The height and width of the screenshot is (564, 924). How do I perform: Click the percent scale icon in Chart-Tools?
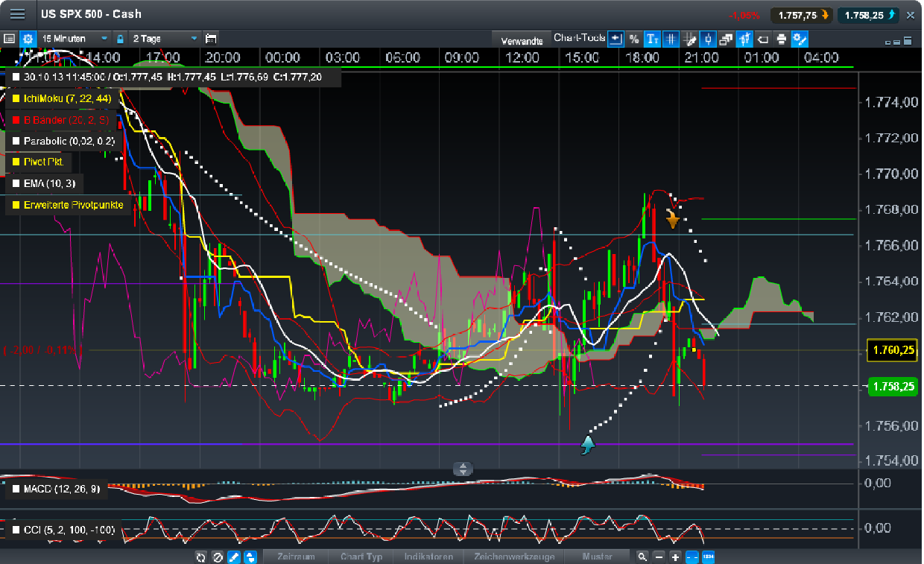coord(633,39)
